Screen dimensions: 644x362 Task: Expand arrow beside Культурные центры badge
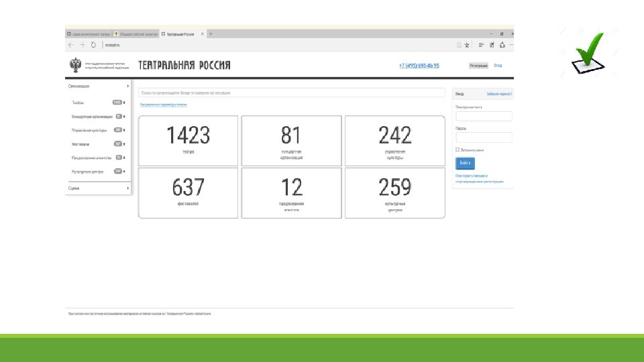click(x=125, y=172)
